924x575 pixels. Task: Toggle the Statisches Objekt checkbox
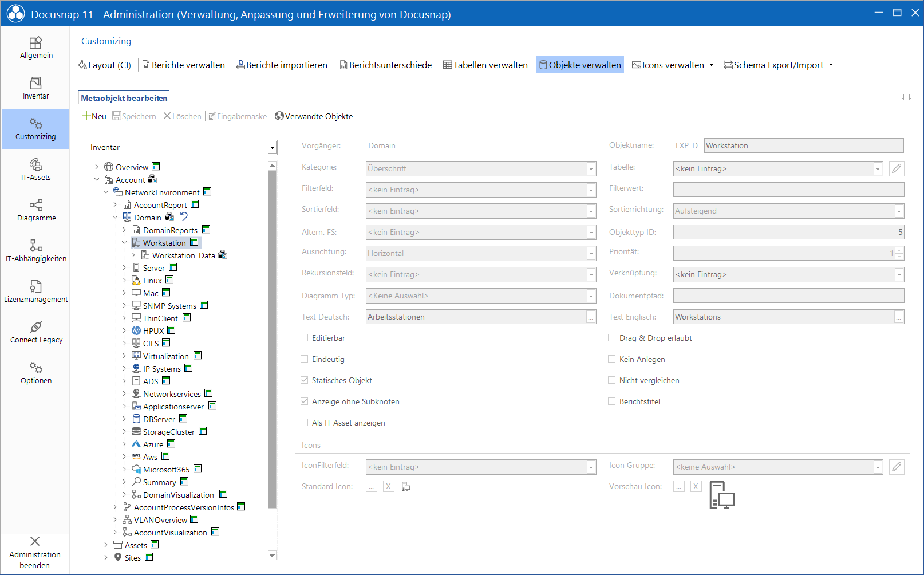[305, 380]
